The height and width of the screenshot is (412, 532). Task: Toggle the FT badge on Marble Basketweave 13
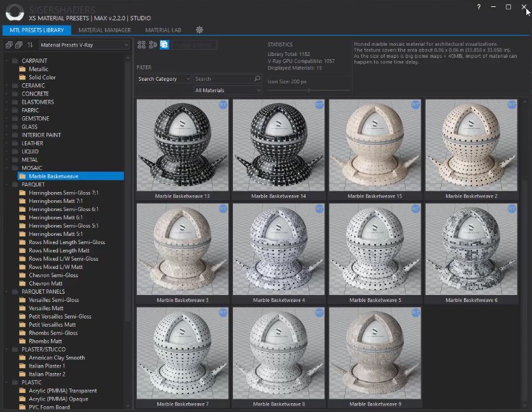[x=223, y=106]
